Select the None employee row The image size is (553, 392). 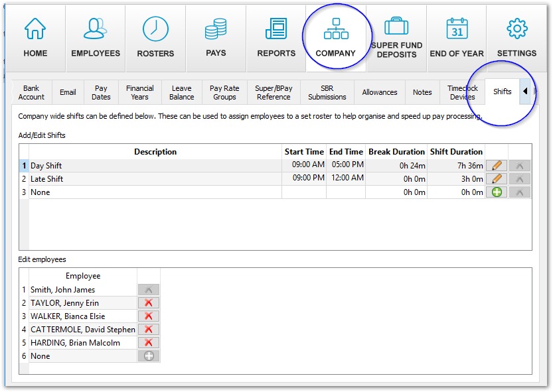(83, 356)
